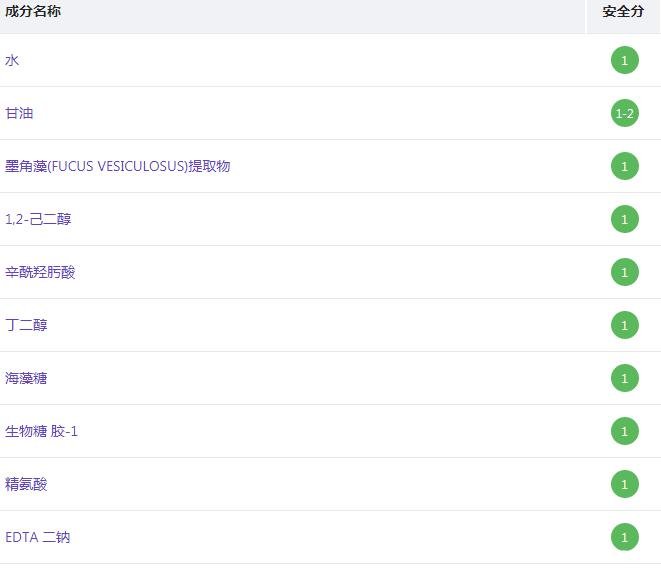
Task: Open 墨角藻(FUCUS VESICULOSUS)提取物 ingredient link
Action: [x=117, y=166]
